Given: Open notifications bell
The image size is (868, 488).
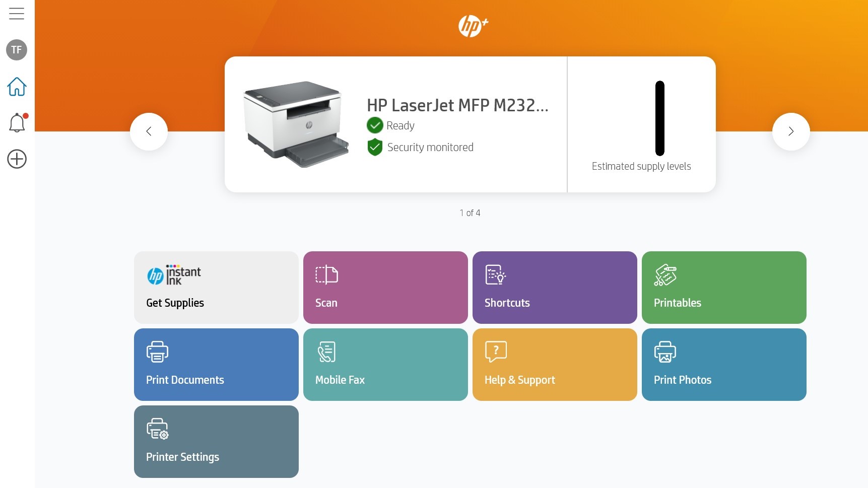Looking at the screenshot, I should point(18,122).
